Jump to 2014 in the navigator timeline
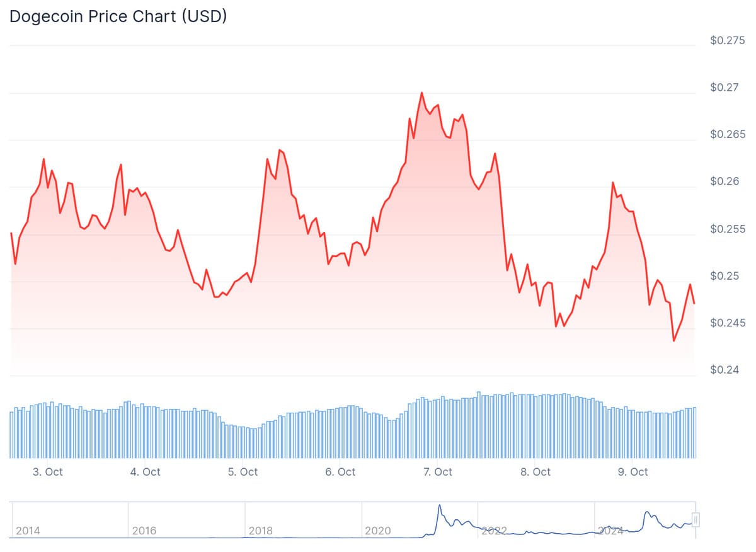This screenshot has height=552, width=756. pyautogui.click(x=28, y=531)
